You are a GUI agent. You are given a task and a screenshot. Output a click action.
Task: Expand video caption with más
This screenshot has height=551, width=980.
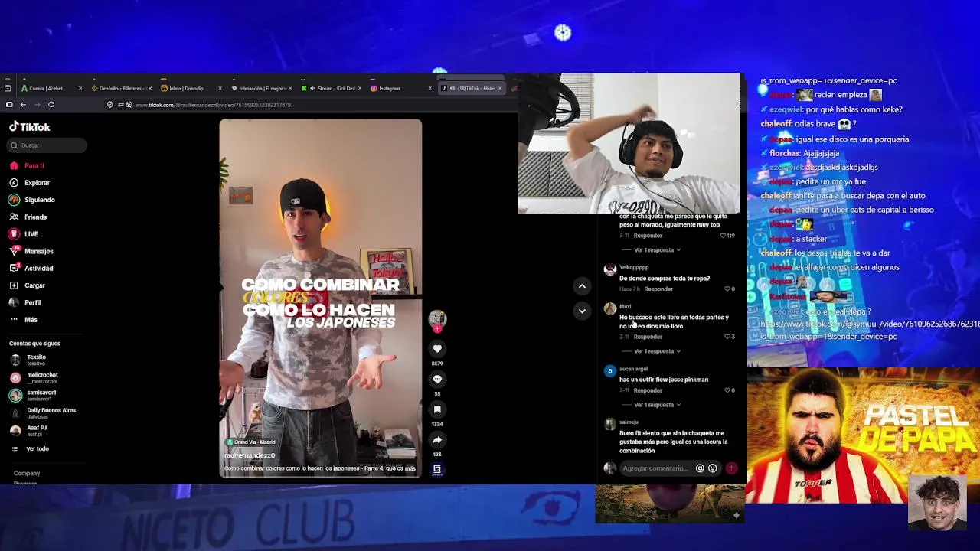coord(410,468)
